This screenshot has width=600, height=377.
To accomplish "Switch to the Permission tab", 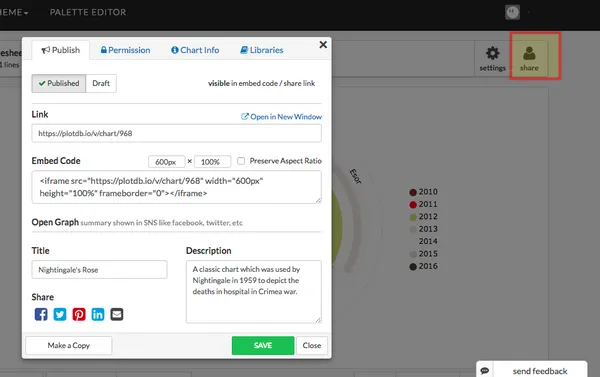I will coord(126,50).
